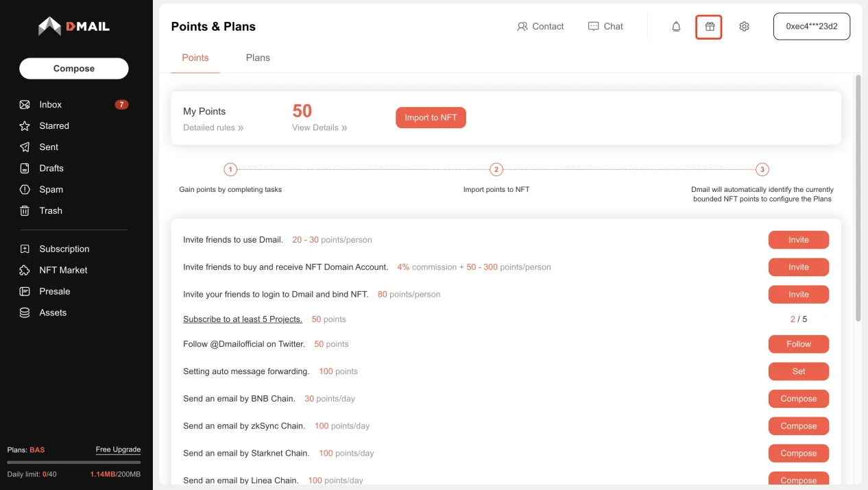This screenshot has width=868, height=490.
Task: Click the Assets stack icon in sidebar
Action: pyautogui.click(x=25, y=313)
